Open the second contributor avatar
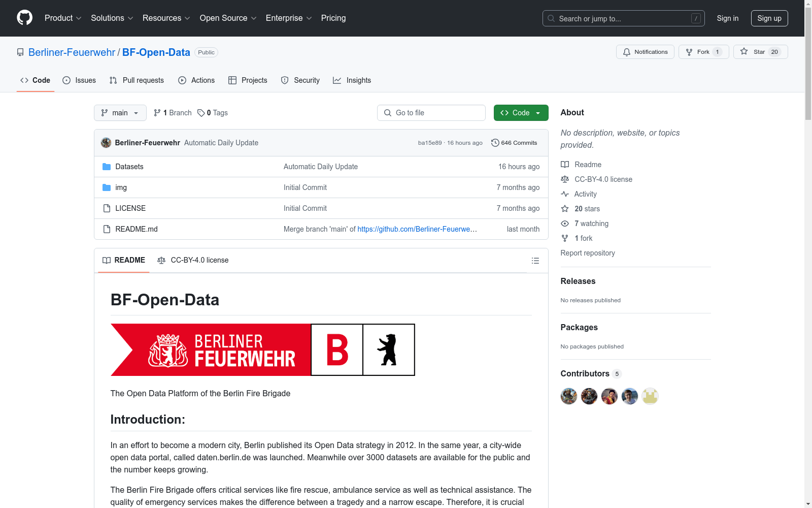 [589, 396]
